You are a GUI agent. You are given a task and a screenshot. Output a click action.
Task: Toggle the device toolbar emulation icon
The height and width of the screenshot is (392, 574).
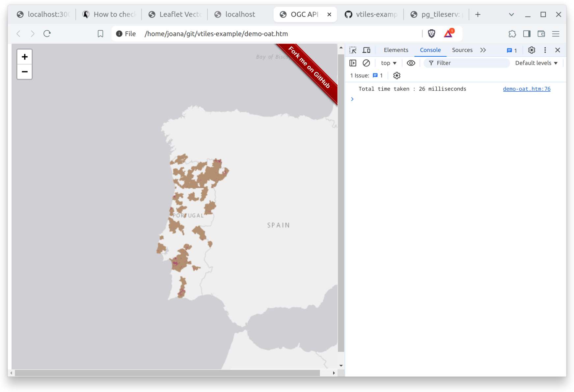tap(367, 50)
